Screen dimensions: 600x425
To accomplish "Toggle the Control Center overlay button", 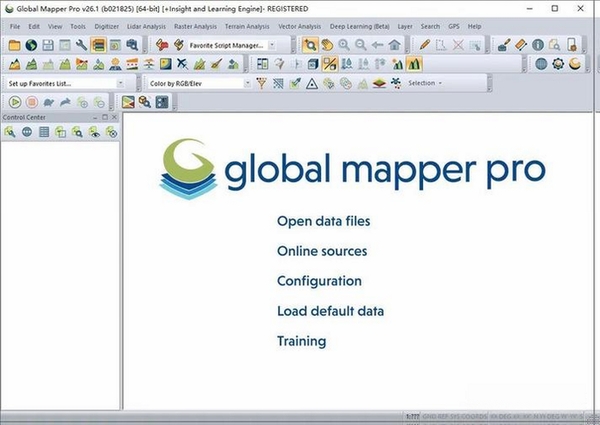I will click(x=98, y=45).
